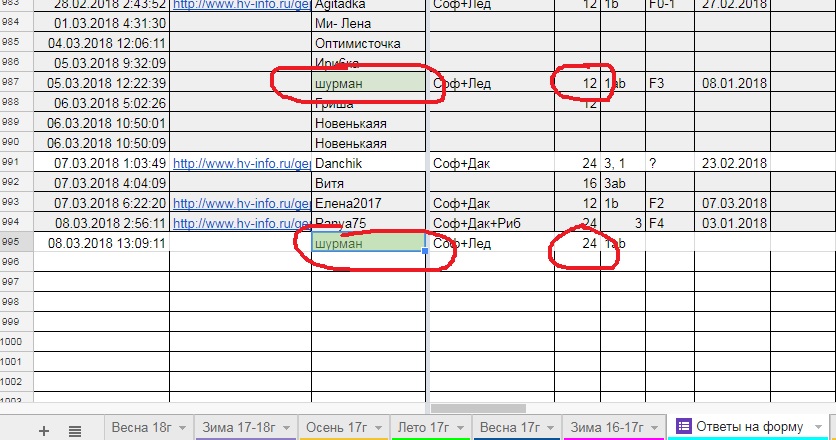Click the cell containing Оптимисточка

click(x=368, y=43)
